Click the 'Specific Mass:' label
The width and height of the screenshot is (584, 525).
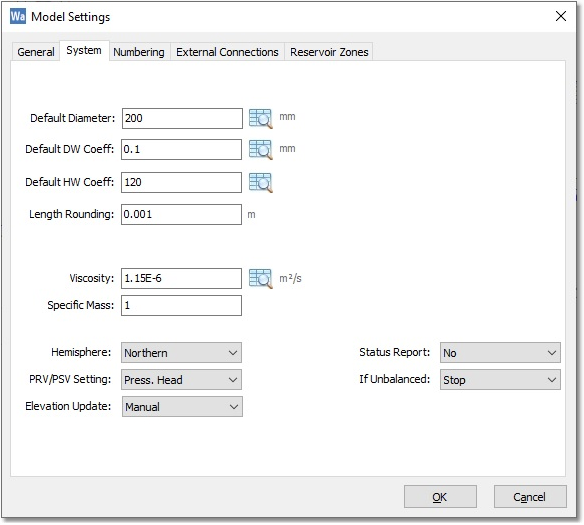80,305
